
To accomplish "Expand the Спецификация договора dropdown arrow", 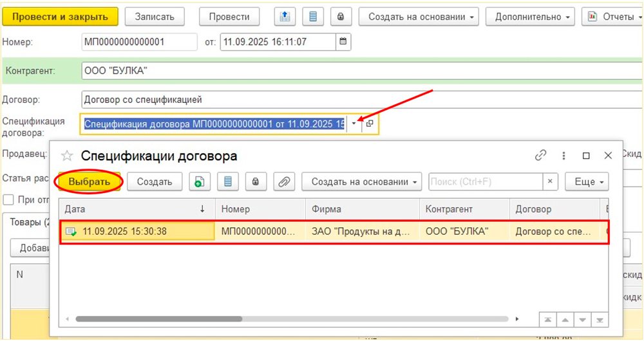I will pos(354,123).
